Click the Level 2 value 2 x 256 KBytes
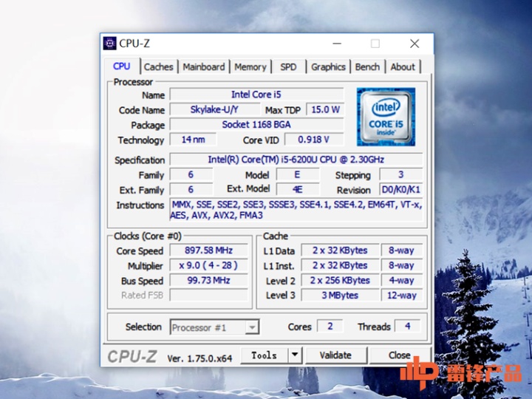Viewport: 532px width, 399px height. (x=340, y=280)
